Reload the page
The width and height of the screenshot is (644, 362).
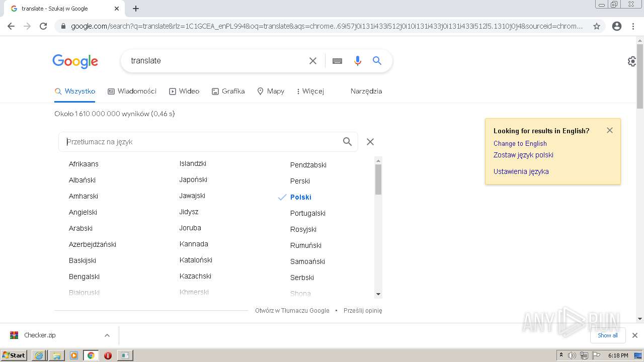point(43,26)
